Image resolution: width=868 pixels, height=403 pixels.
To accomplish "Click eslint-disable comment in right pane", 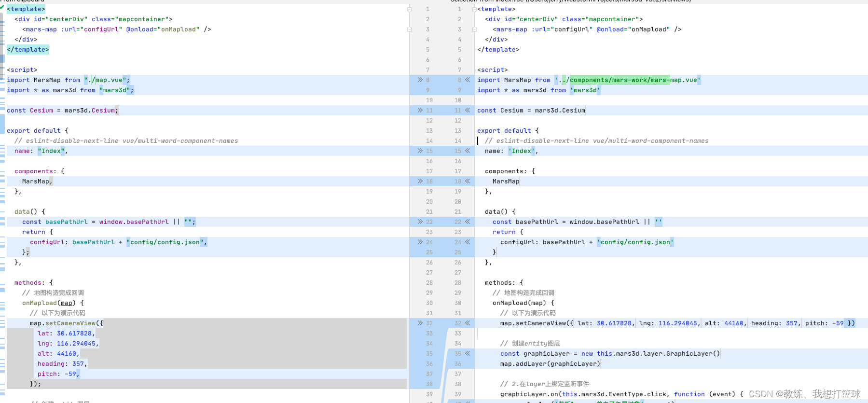I will click(x=597, y=141).
